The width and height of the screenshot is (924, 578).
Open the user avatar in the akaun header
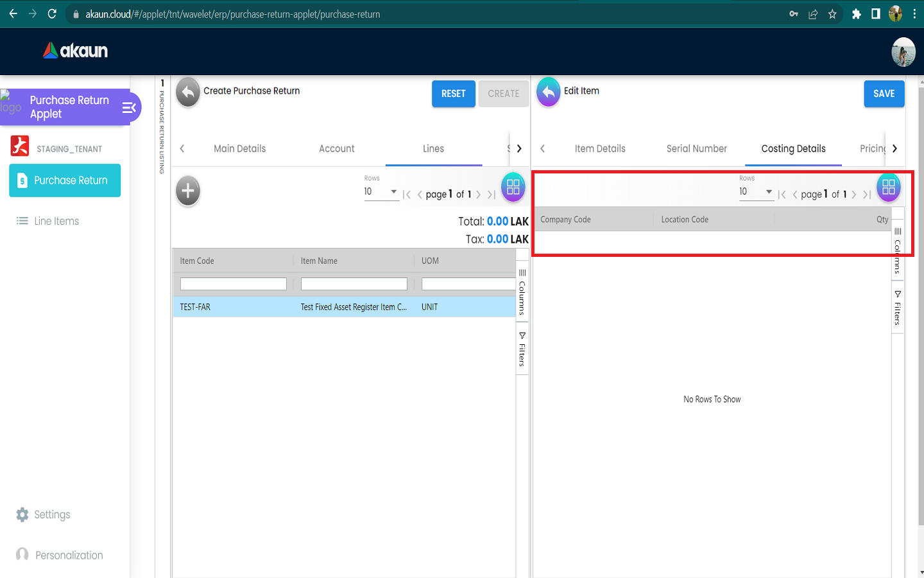pyautogui.click(x=903, y=52)
